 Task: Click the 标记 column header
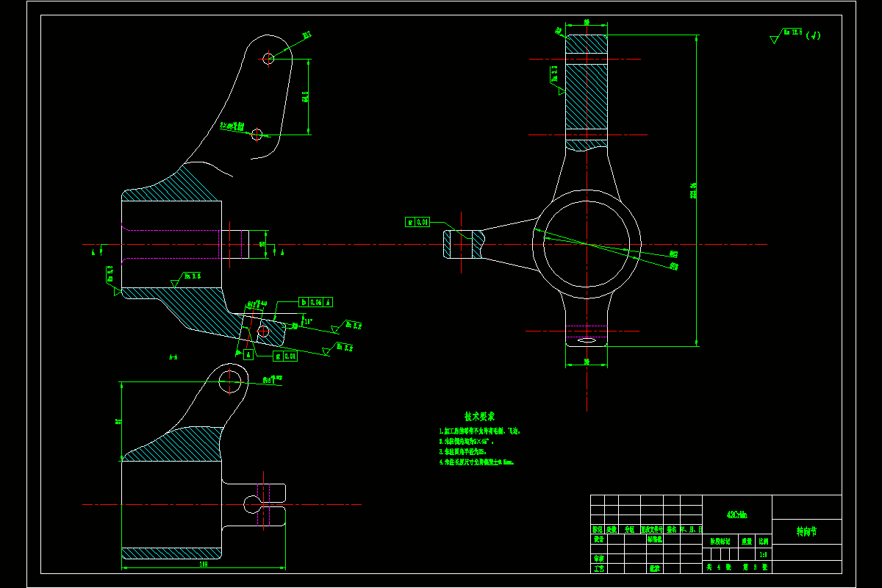(x=598, y=529)
